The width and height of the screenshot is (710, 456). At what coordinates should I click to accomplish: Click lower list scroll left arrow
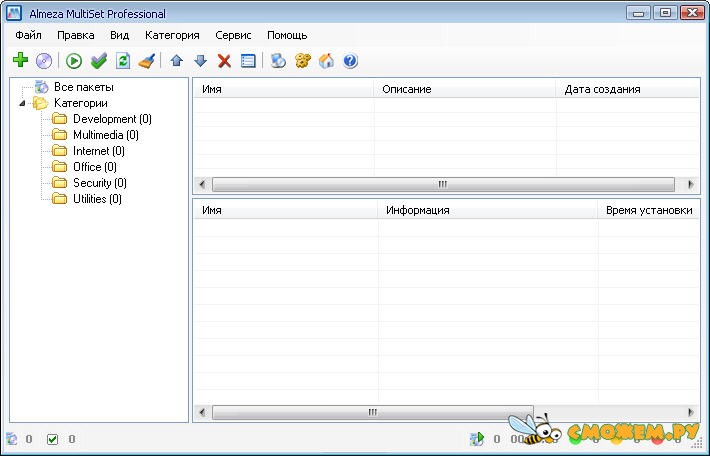click(x=202, y=412)
